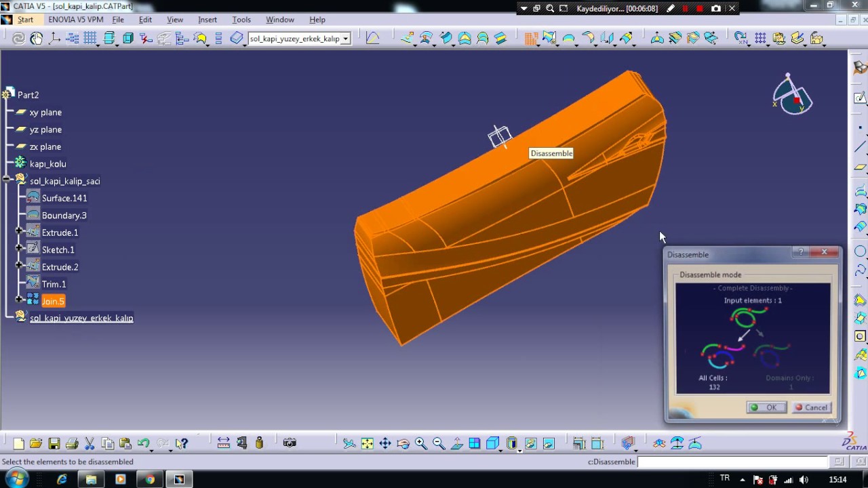868x488 pixels.
Task: Click the Zoom In icon
Action: coord(420,443)
